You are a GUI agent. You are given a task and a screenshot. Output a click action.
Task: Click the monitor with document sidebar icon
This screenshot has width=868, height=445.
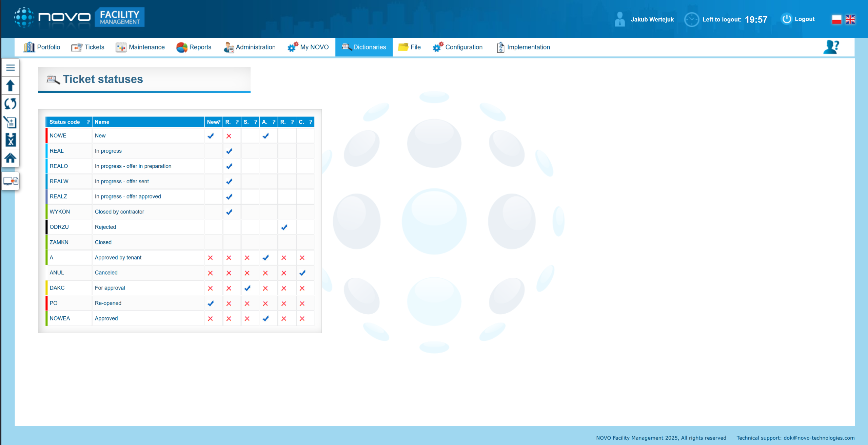(x=11, y=181)
